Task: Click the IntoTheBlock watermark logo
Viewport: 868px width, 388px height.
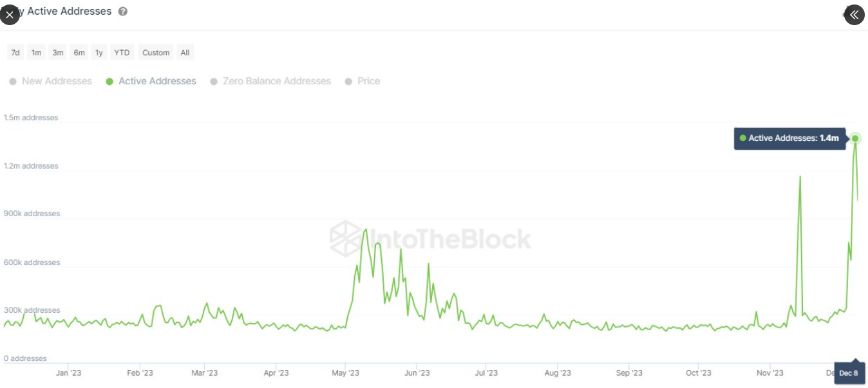Action: (x=430, y=239)
